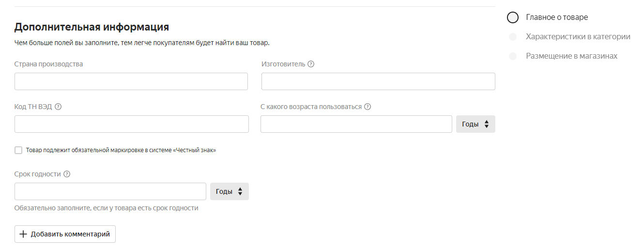Click plus icon on Добавить комментарий

coord(23,234)
